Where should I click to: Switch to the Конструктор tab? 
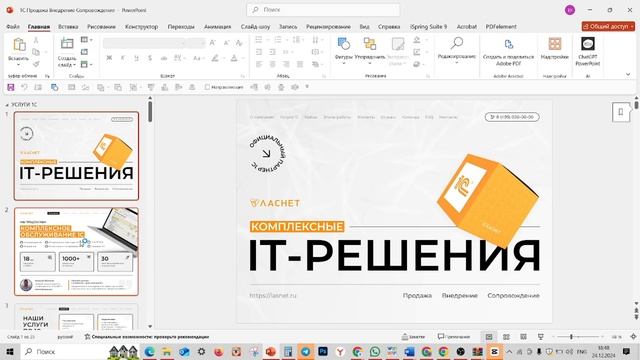click(141, 27)
